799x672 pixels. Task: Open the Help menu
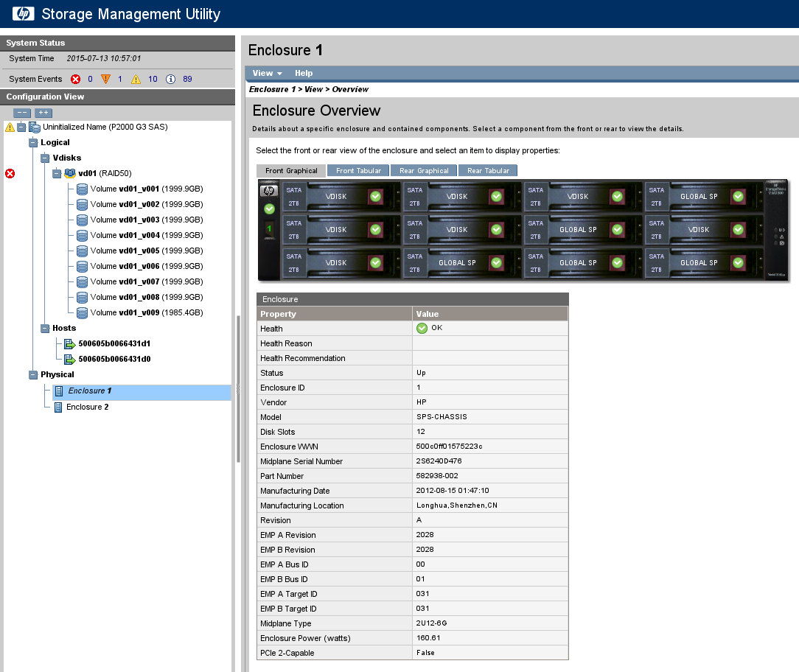click(x=304, y=74)
